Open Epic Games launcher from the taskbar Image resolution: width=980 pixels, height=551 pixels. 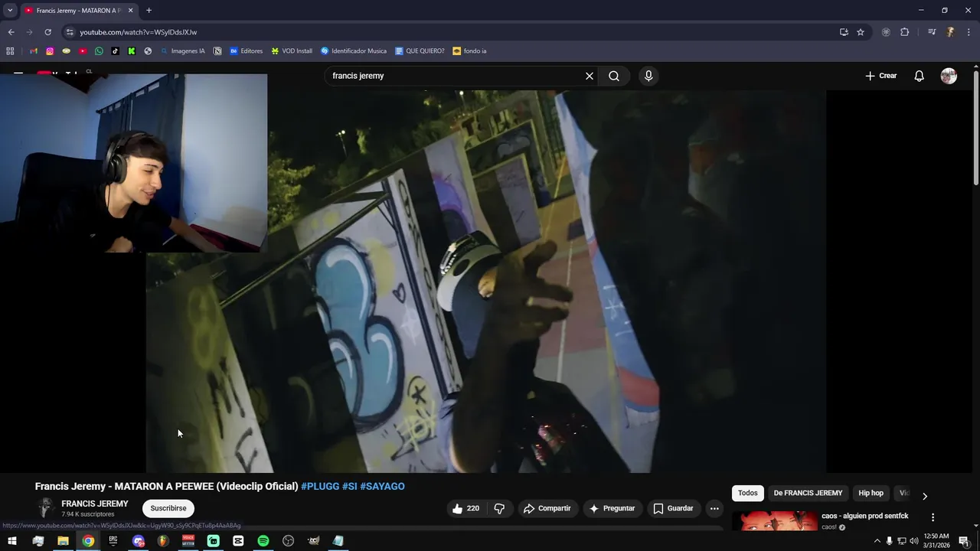pyautogui.click(x=113, y=541)
